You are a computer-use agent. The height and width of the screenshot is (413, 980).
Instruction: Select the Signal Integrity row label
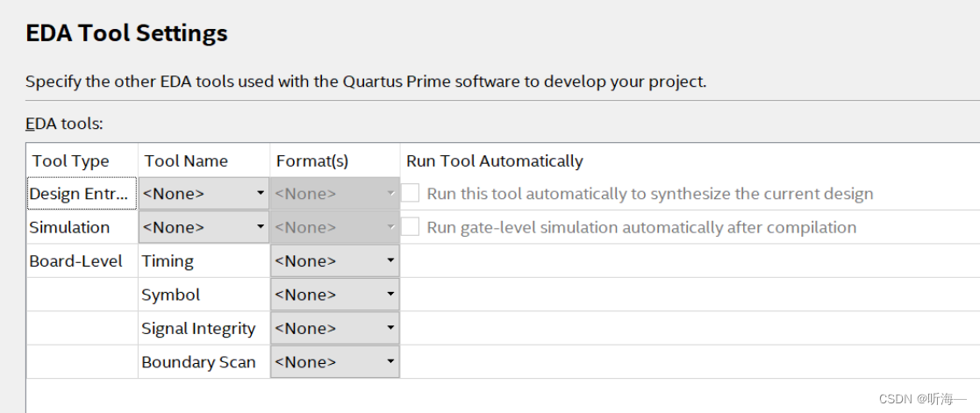[x=198, y=329]
